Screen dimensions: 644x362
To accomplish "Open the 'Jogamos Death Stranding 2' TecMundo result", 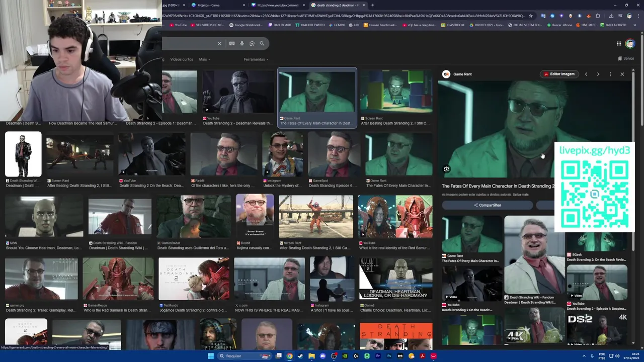I will [x=194, y=285].
